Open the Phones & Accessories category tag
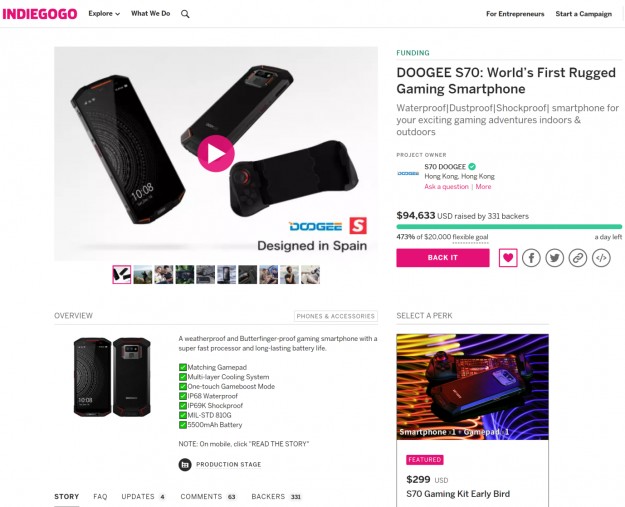Image resolution: width=625 pixels, height=507 pixels. click(335, 316)
